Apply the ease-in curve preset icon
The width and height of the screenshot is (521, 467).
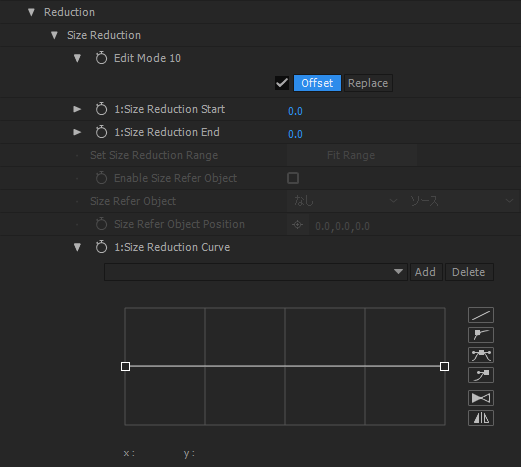[481, 375]
